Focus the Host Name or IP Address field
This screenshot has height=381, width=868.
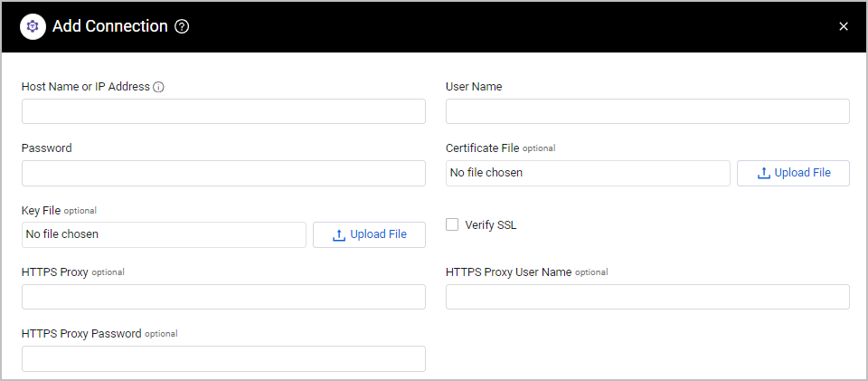223,111
